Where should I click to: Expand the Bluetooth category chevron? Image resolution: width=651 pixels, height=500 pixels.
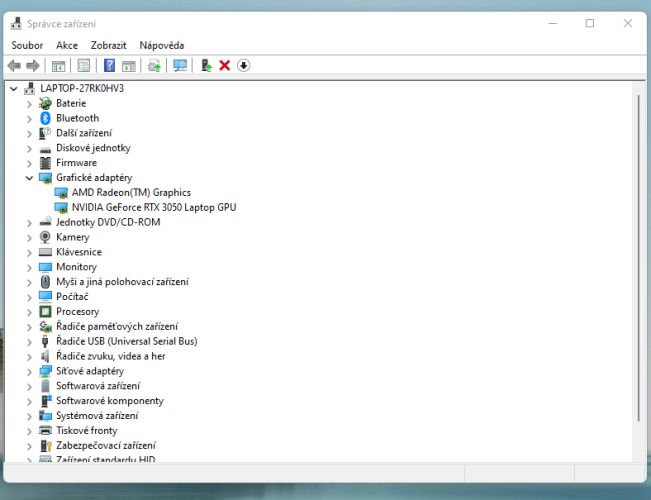[x=29, y=119]
